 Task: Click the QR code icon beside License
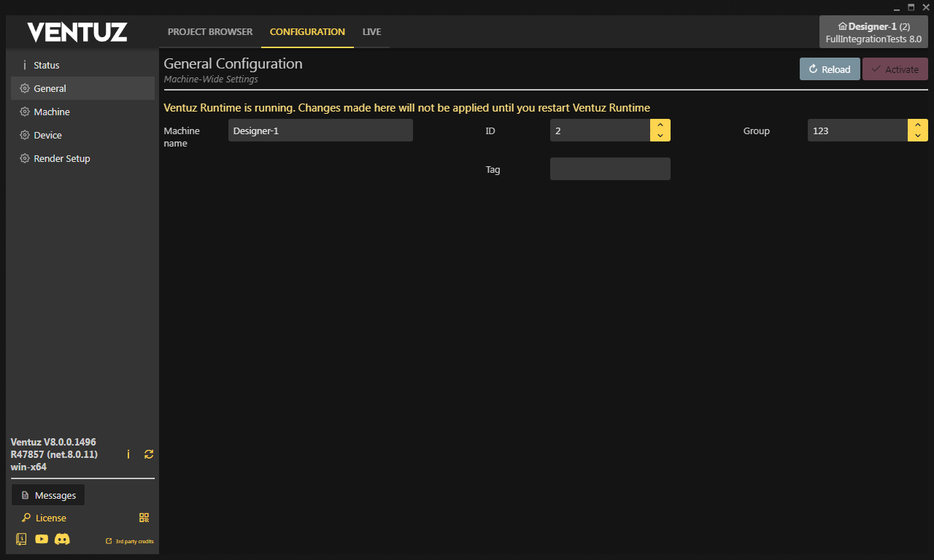[144, 518]
